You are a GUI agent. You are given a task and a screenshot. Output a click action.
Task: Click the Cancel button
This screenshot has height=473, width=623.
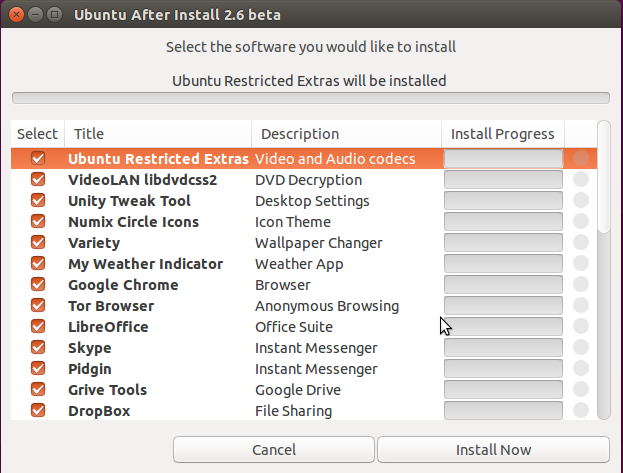pos(274,450)
